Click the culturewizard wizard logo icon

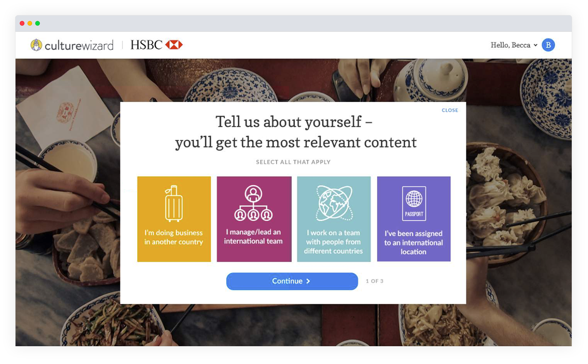36,45
